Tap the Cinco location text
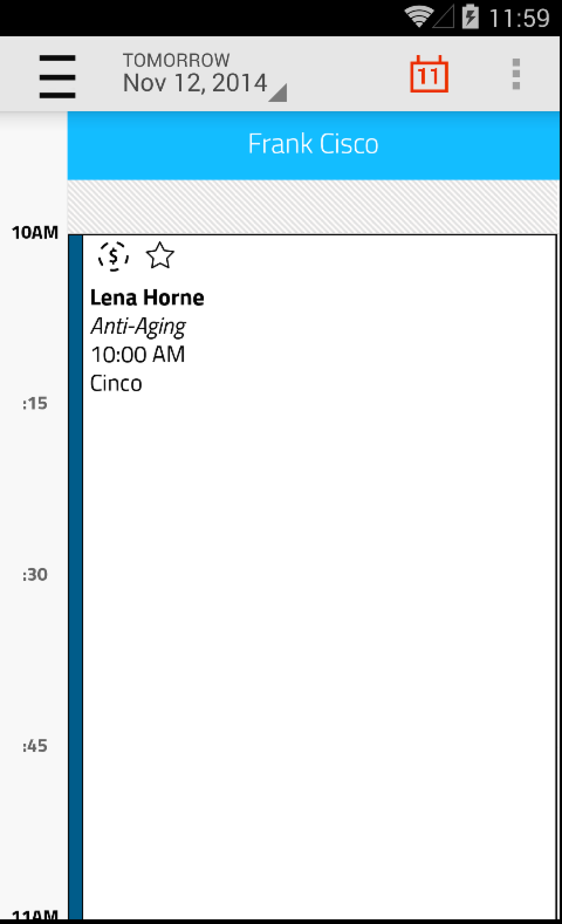Viewport: 562px width, 924px height. click(116, 383)
